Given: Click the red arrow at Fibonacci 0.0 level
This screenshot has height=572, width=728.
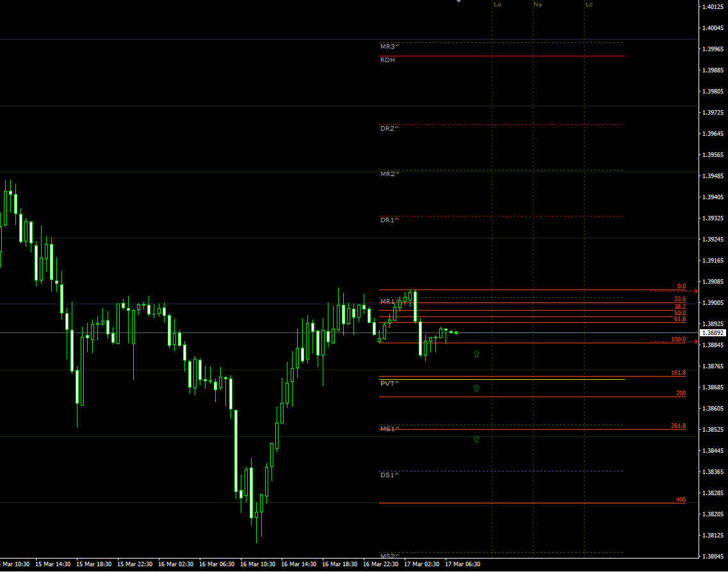Looking at the screenshot, I should click(695, 291).
